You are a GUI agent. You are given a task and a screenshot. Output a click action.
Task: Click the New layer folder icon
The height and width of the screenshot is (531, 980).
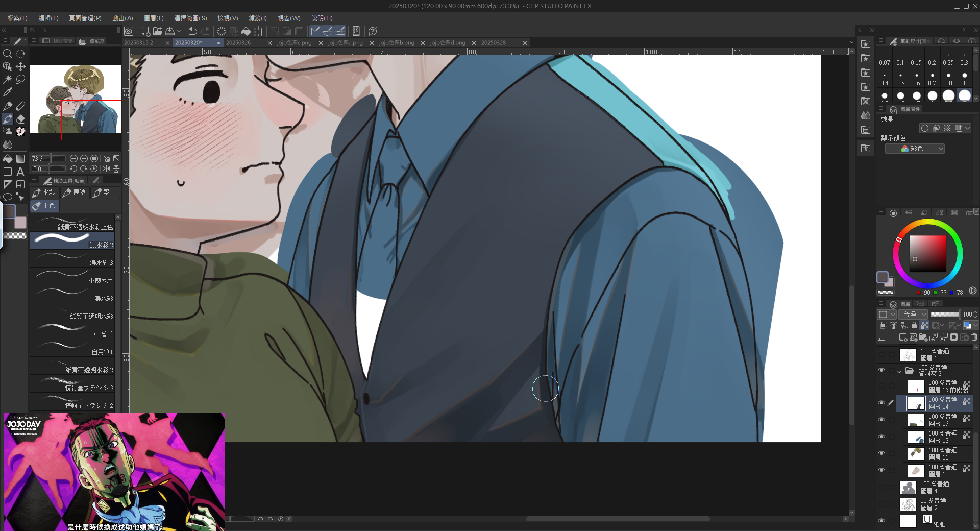click(x=923, y=337)
